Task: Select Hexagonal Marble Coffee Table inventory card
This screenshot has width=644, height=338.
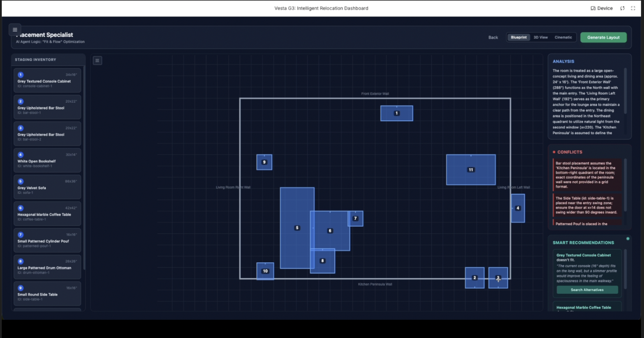Action: [47, 214]
